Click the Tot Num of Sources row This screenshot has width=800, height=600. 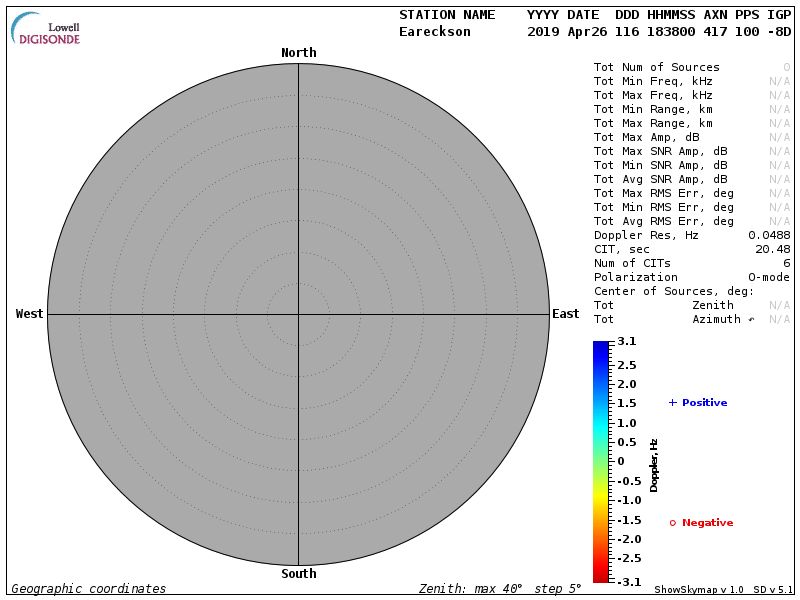click(656, 67)
